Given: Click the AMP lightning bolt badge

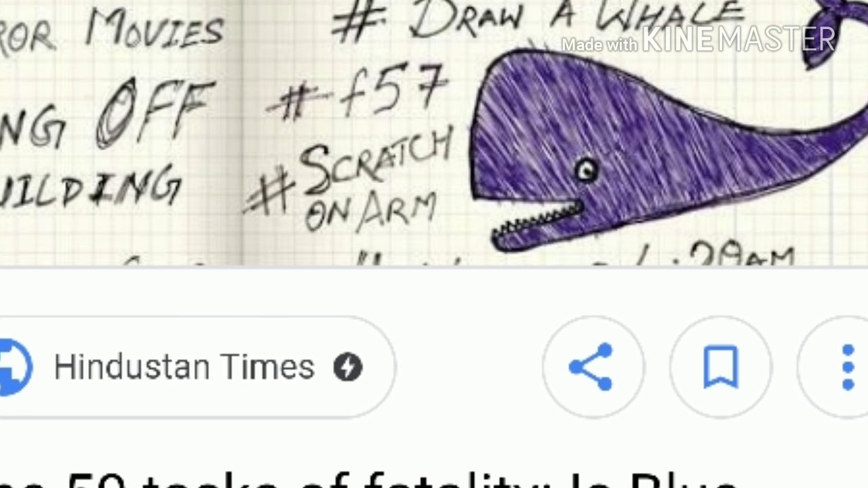Looking at the screenshot, I should pos(348,367).
